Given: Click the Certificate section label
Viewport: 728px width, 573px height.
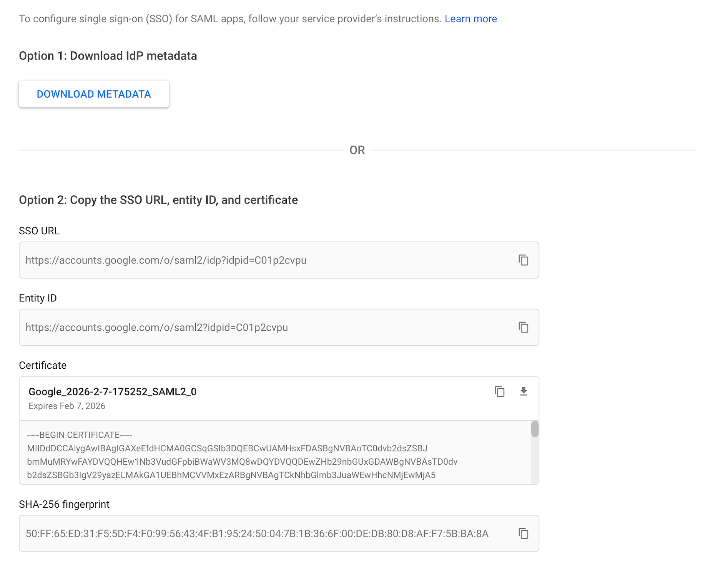Looking at the screenshot, I should tap(43, 365).
